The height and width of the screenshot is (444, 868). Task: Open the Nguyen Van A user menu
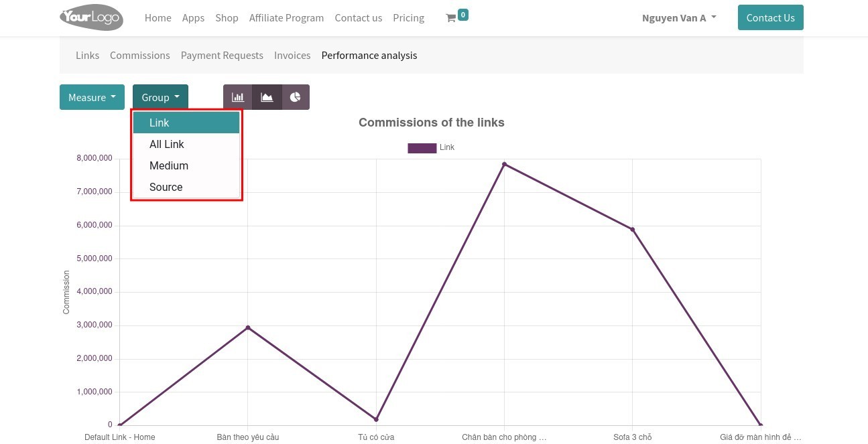[x=679, y=18]
